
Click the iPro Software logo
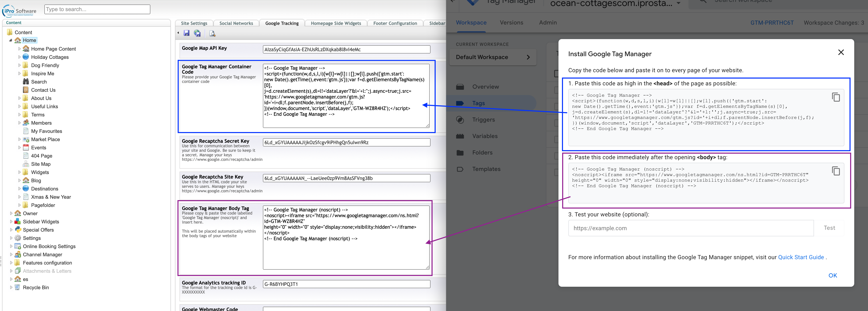coord(19,10)
